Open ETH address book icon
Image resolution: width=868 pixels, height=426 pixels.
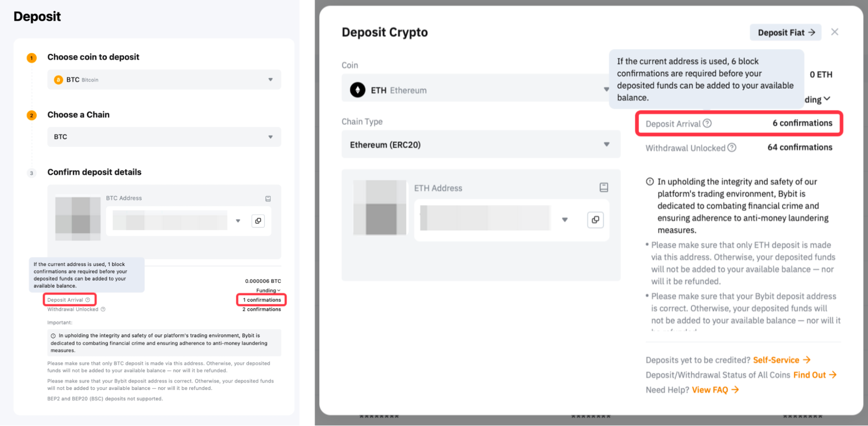(x=604, y=187)
